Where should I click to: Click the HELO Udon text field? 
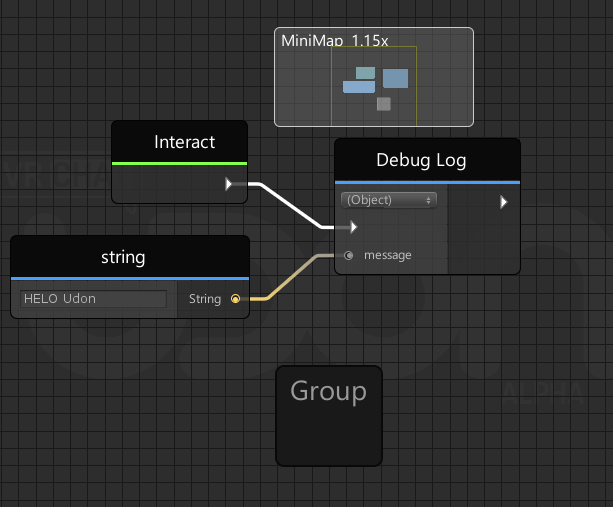(93, 299)
